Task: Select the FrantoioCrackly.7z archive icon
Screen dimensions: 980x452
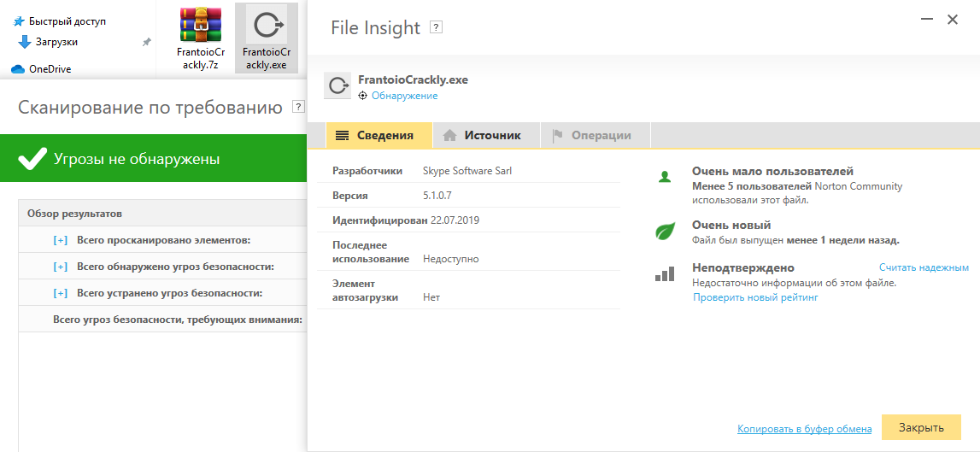Action: [x=200, y=24]
